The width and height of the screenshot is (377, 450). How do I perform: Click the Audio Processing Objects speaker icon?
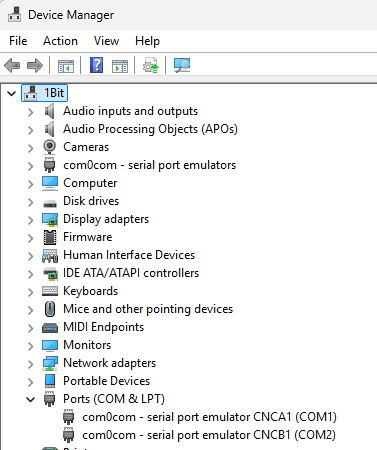[50, 129]
